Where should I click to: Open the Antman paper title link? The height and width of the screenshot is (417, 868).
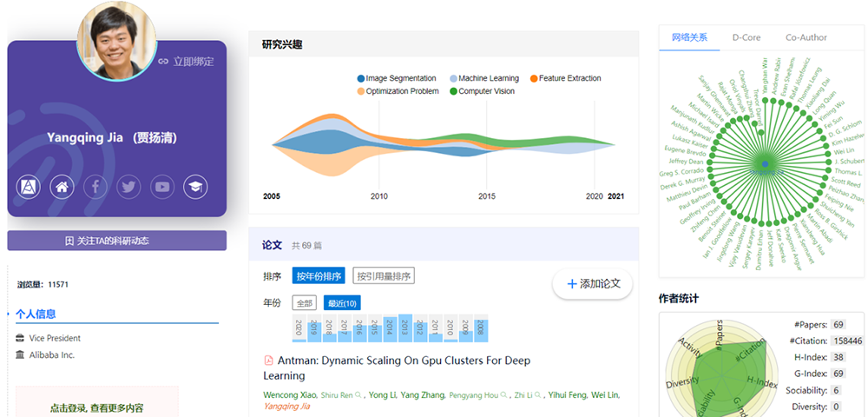[403, 361]
